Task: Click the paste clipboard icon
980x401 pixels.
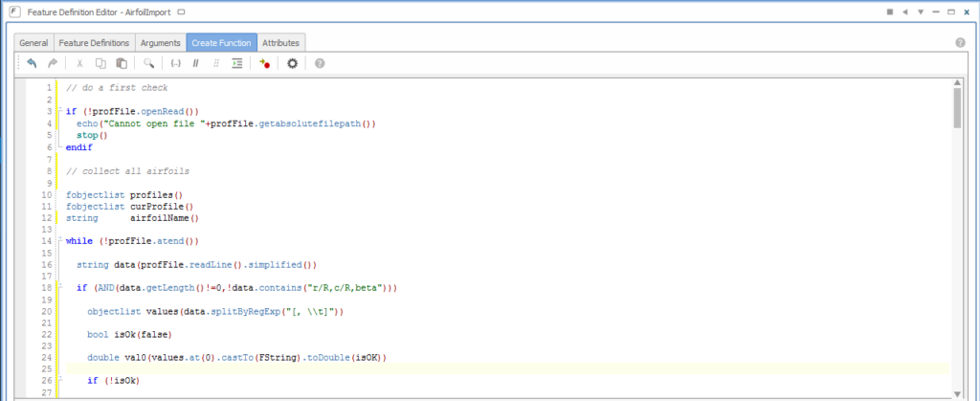Action: [x=122, y=63]
